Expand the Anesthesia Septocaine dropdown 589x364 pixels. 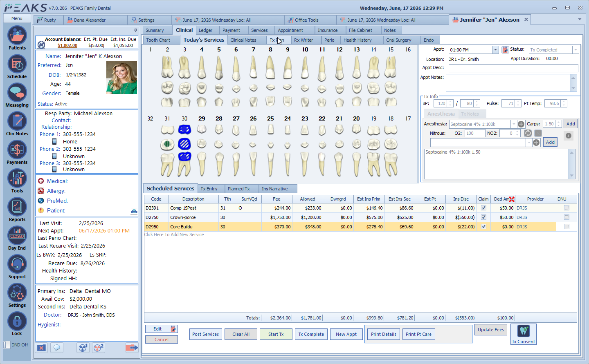point(514,124)
